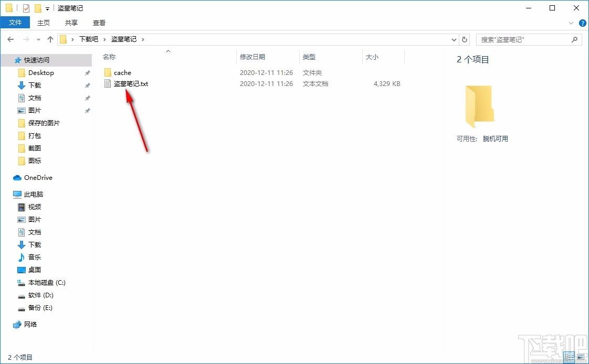589x364 pixels.
Task: Open the 查看 ribbon tab
Action: tap(99, 23)
